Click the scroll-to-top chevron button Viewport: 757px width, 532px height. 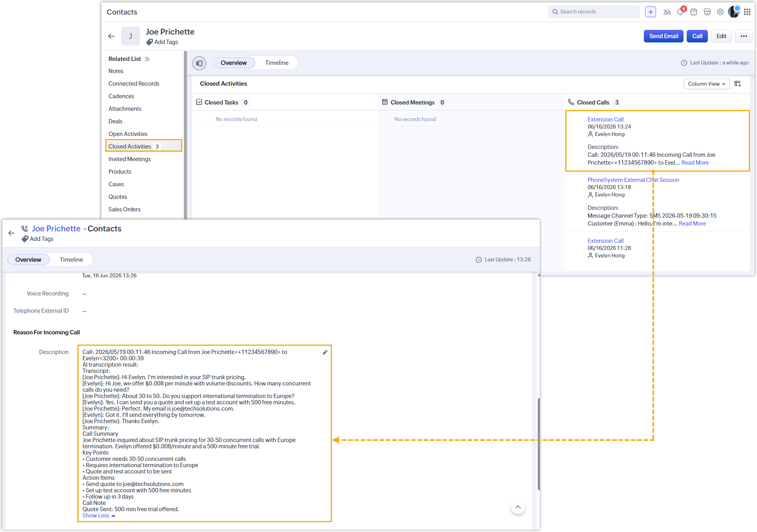[x=518, y=507]
